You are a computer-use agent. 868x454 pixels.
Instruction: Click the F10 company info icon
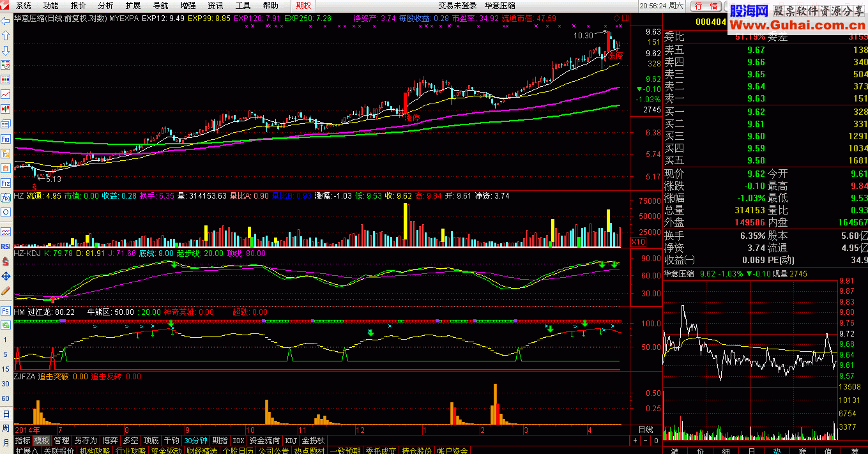6,139
